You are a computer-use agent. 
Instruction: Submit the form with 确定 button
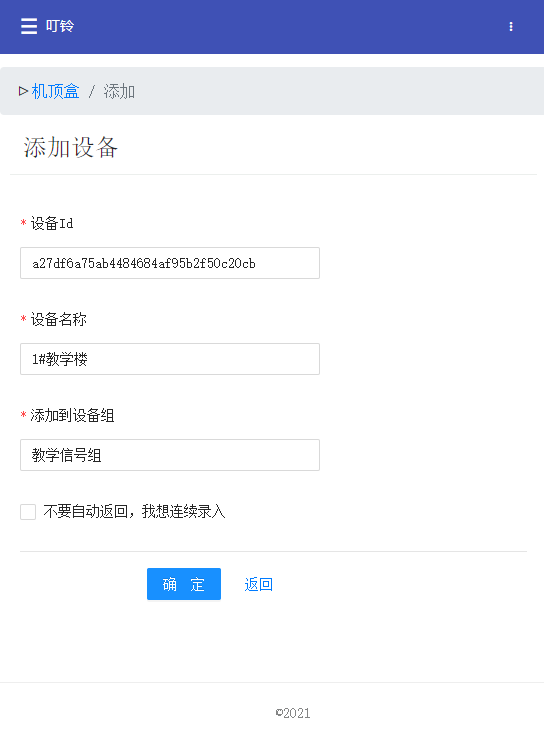[184, 584]
